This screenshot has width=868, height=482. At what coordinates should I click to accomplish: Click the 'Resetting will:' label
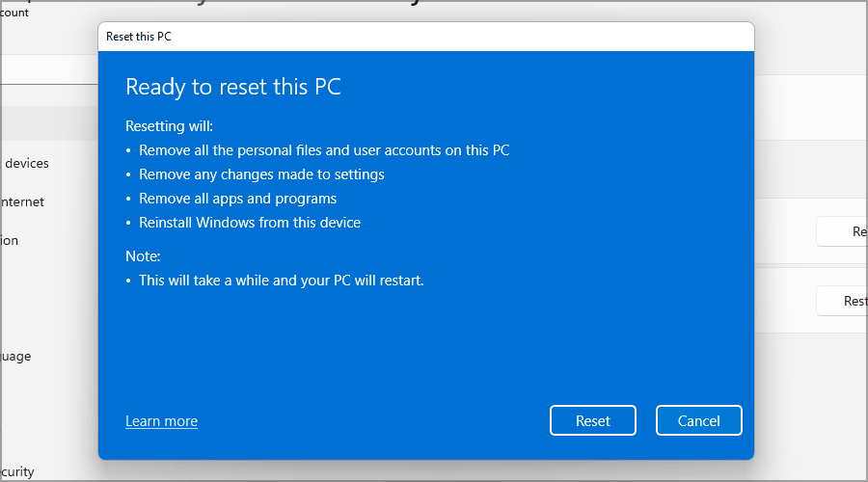coord(169,126)
